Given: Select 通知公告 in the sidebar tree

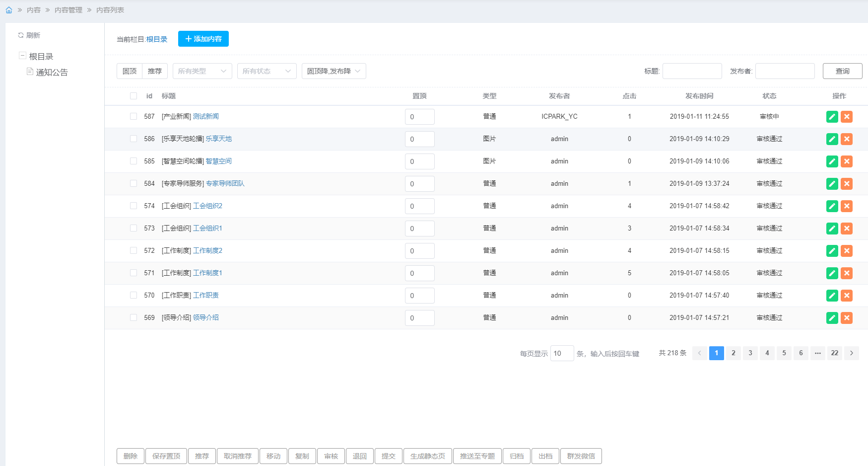Looking at the screenshot, I should [x=52, y=73].
